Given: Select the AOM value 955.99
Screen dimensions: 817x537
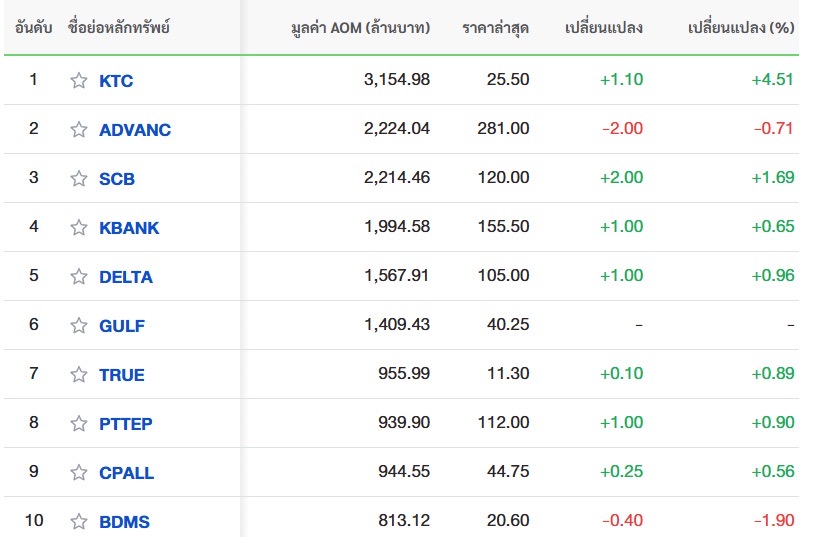Looking at the screenshot, I should [x=404, y=373].
